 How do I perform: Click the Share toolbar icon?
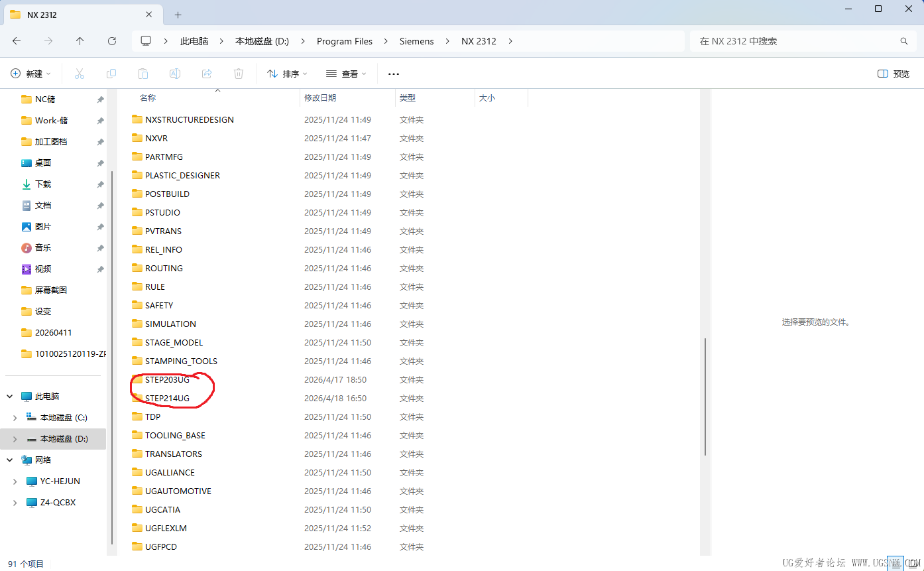coord(207,74)
